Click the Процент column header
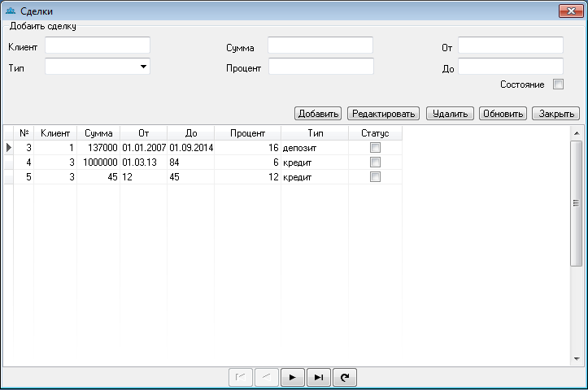Screen dimensions: 588x390 247,133
